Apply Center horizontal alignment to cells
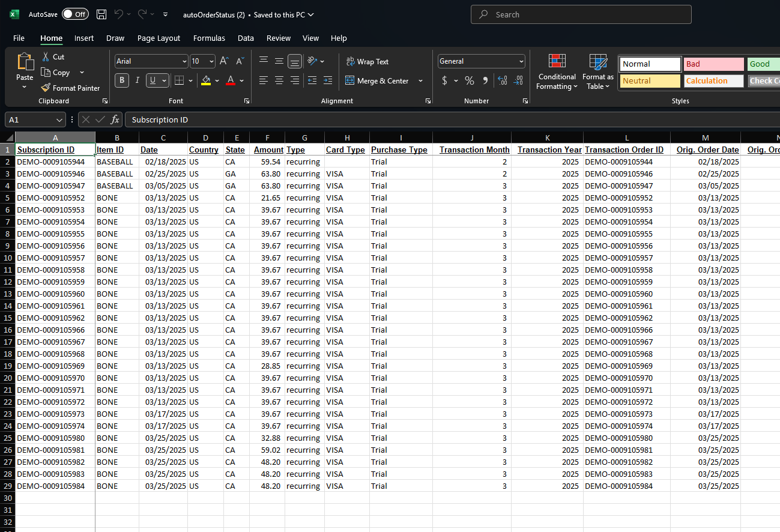This screenshot has width=780, height=532. point(279,80)
